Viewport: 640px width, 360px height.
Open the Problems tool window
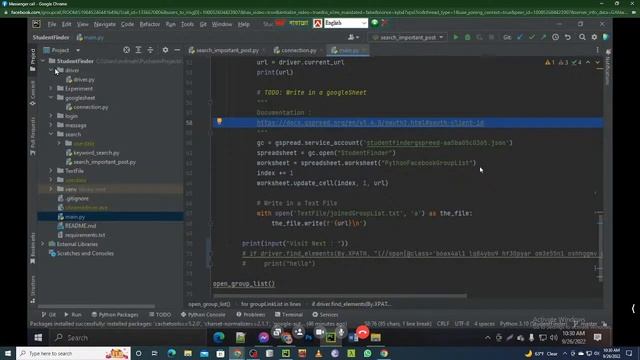point(251,315)
